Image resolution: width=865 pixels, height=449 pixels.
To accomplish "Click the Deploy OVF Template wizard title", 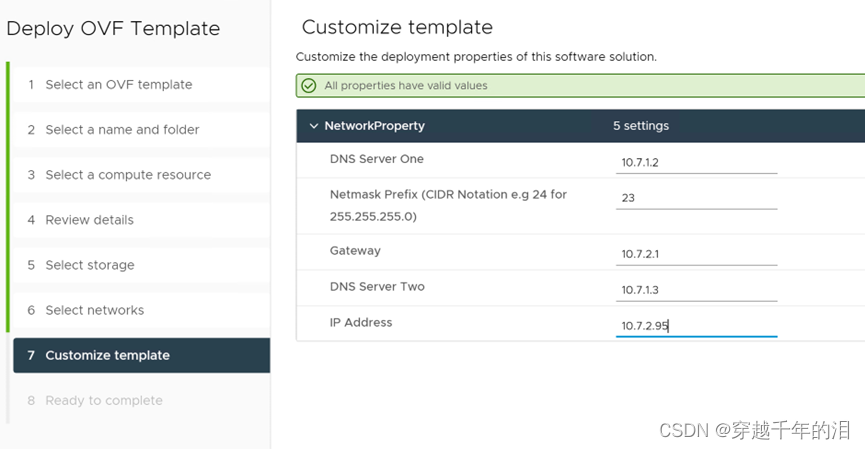I will tap(113, 29).
